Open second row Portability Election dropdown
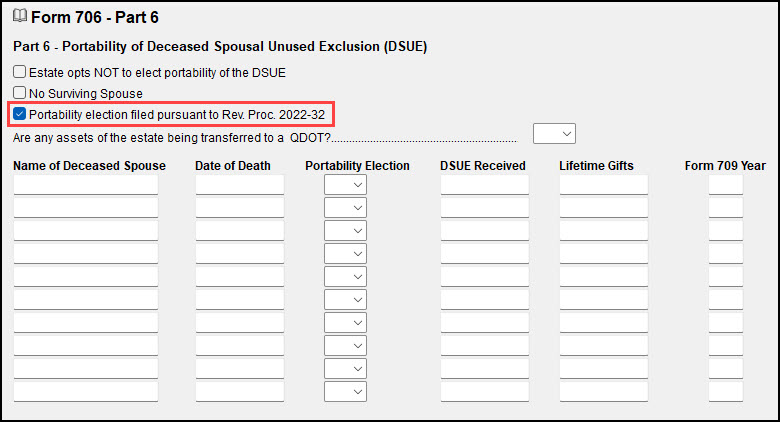This screenshot has height=422, width=780. pyautogui.click(x=345, y=208)
